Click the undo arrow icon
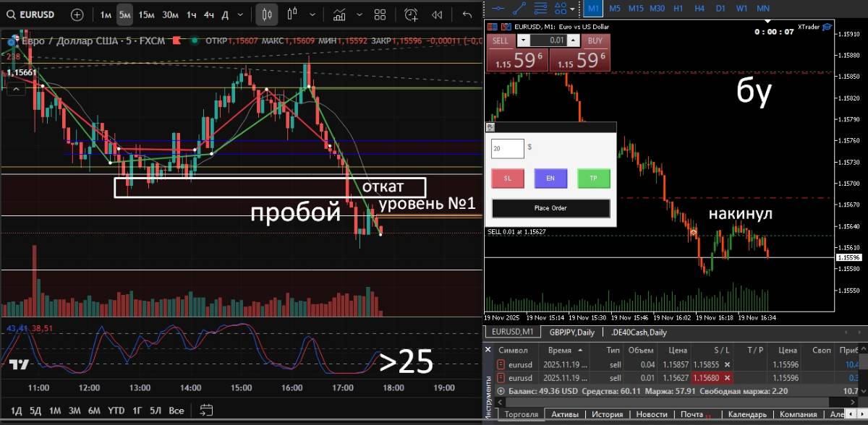The height and width of the screenshot is (425, 868). [467, 14]
